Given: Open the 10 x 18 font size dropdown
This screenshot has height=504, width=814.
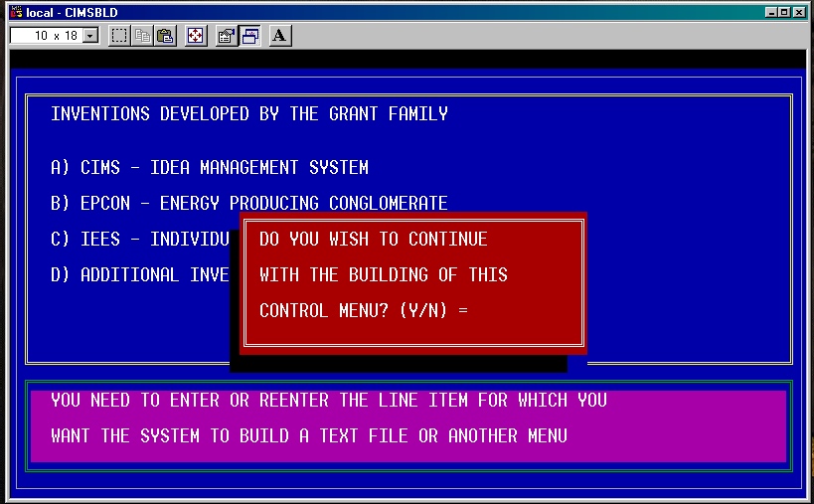Looking at the screenshot, I should click(90, 36).
